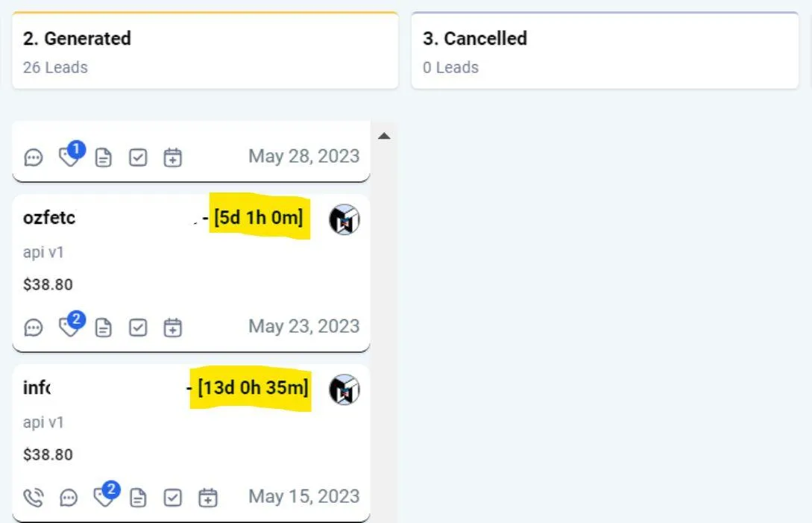
Task: Click phone call icon on info card
Action: click(34, 498)
